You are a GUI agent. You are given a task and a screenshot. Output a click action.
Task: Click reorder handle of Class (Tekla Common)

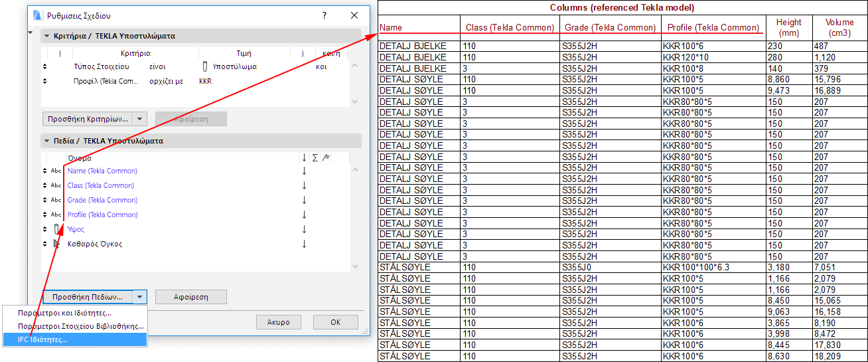click(44, 185)
